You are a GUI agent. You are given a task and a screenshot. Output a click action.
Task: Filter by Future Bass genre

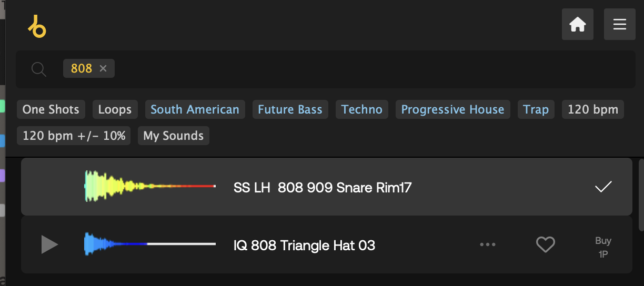[290, 109]
